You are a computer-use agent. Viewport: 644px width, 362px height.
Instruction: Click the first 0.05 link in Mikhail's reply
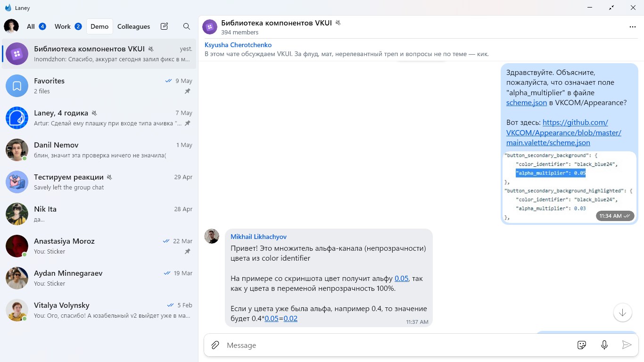[x=401, y=278]
